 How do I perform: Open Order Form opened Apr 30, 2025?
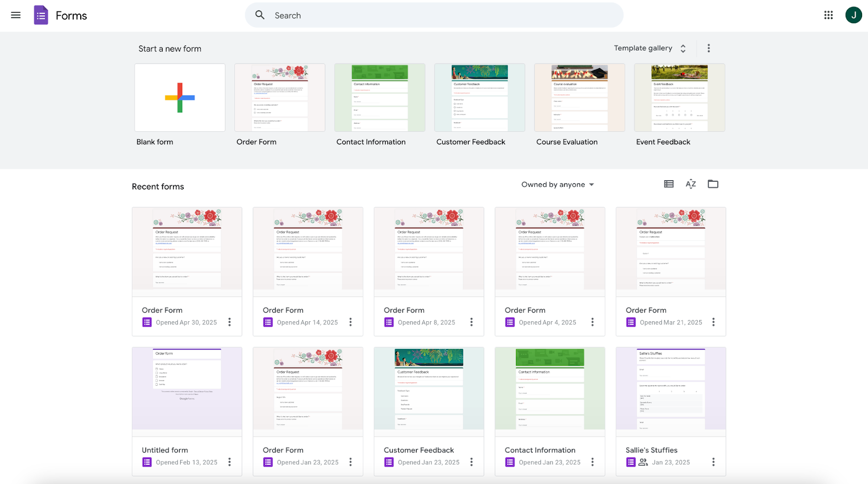click(x=187, y=272)
